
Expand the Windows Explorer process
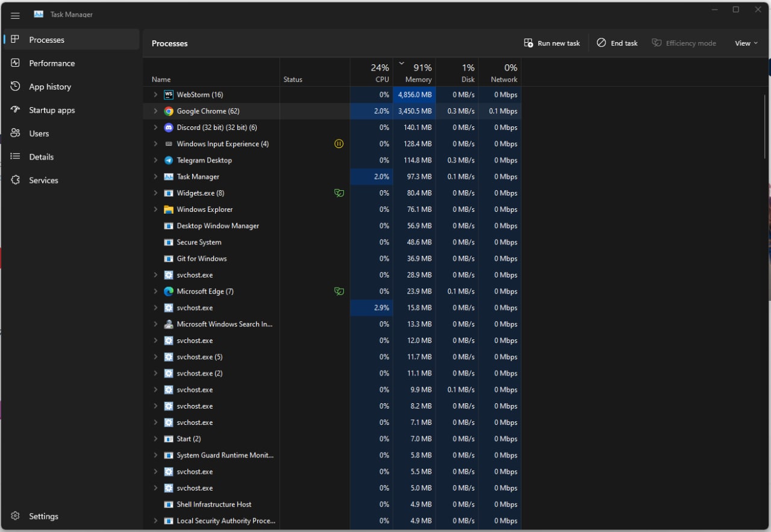155,209
